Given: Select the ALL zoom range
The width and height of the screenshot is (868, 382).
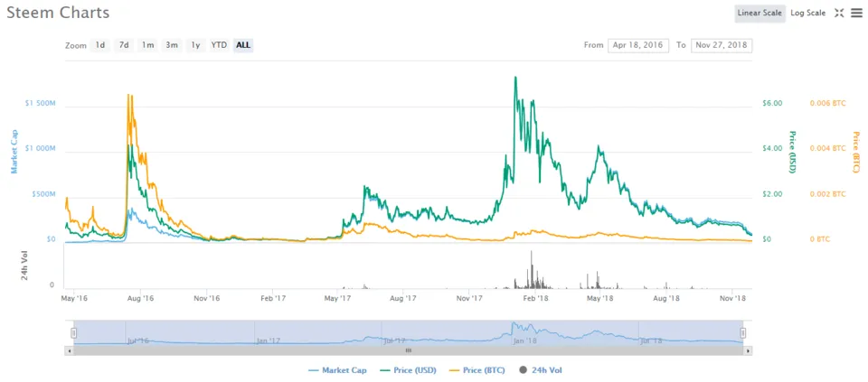Looking at the screenshot, I should click(x=243, y=45).
